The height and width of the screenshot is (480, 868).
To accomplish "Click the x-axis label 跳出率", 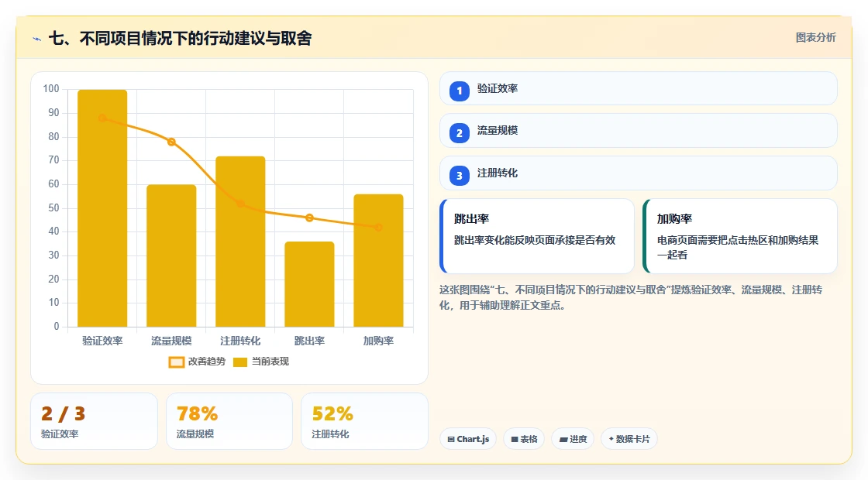I will [x=309, y=341].
